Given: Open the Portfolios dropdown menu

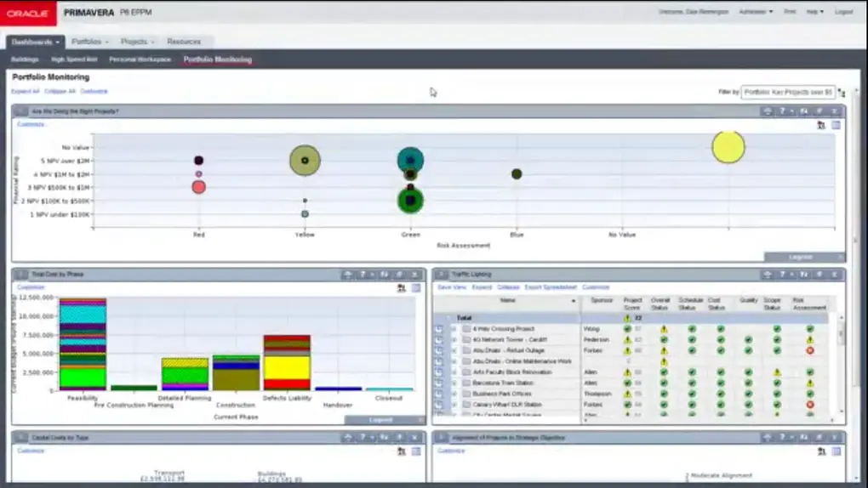Looking at the screenshot, I should point(89,42).
